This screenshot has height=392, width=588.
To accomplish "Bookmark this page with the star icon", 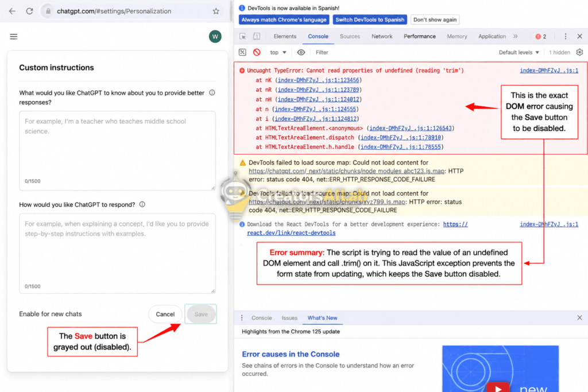I will tap(216, 11).
